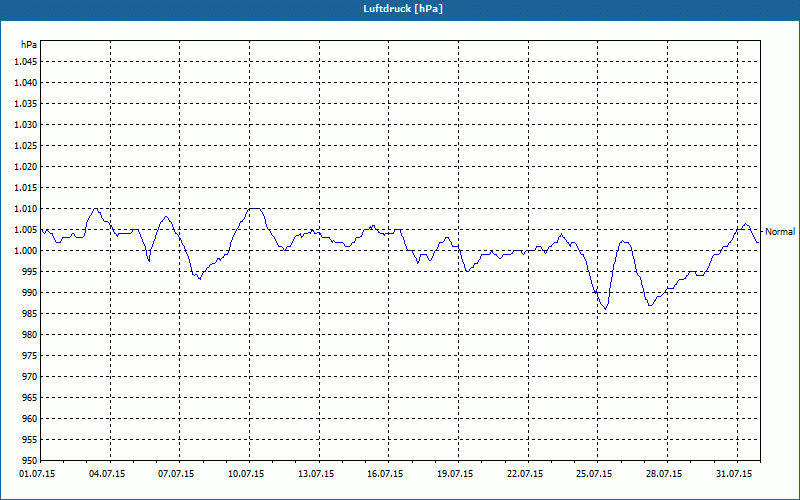
Task: Click the 1.040 y-axis value
Action: [26, 83]
